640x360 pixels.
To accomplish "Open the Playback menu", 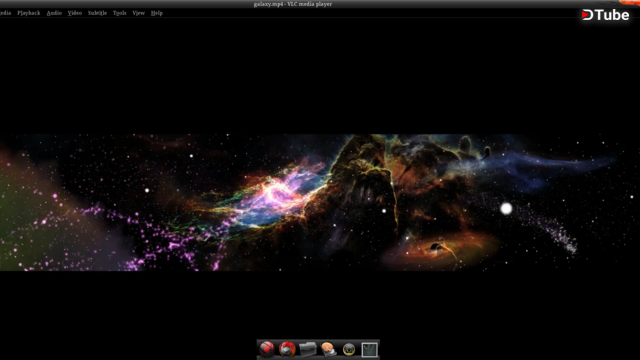I will [x=29, y=13].
